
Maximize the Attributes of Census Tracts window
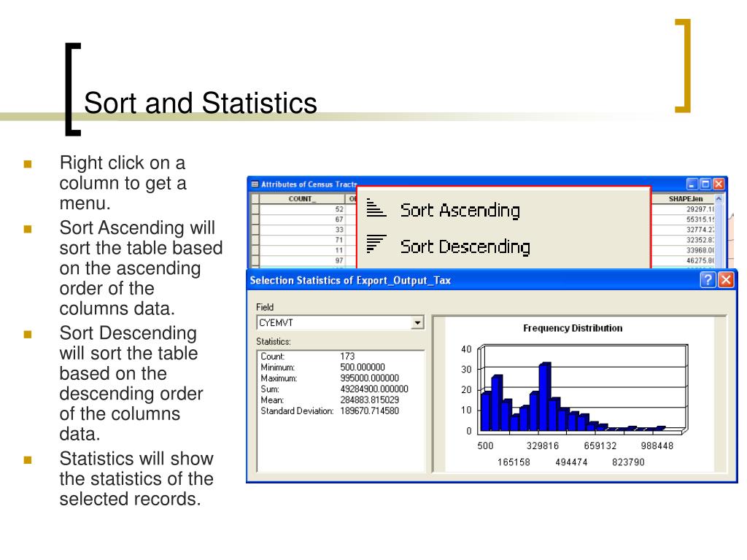pyautogui.click(x=705, y=184)
